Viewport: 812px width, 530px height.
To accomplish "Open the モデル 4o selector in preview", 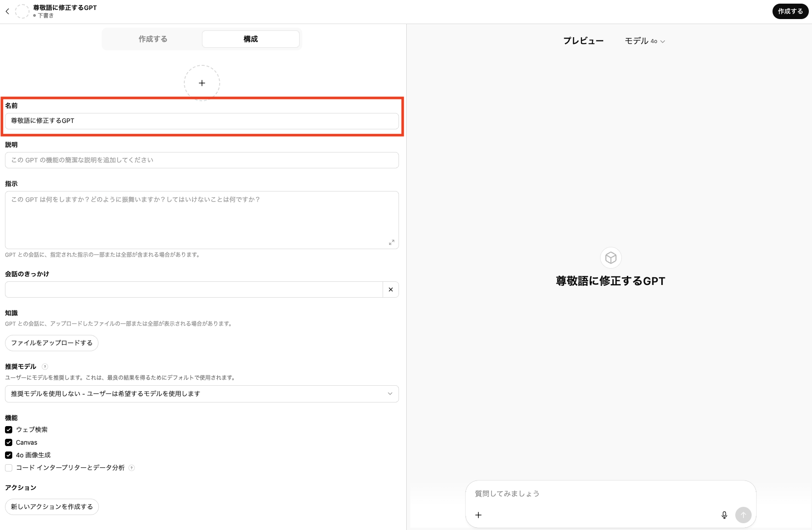I will click(x=645, y=41).
